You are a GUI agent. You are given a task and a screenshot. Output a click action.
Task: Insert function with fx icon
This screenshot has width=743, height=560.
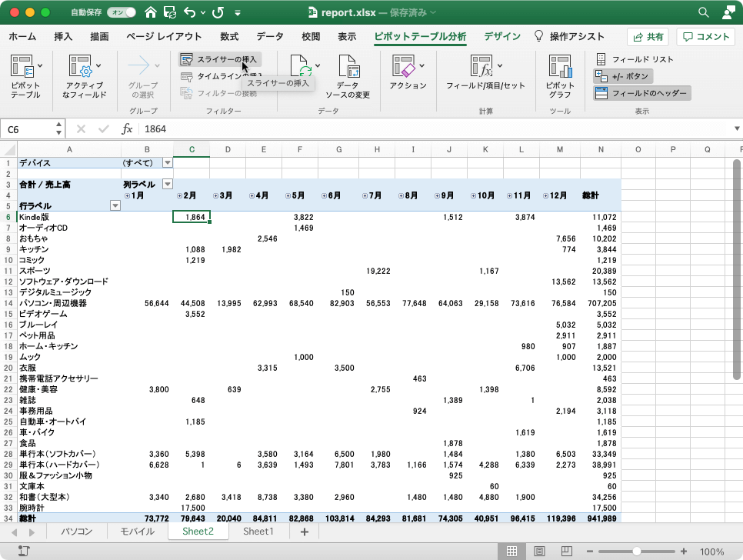[x=127, y=129]
